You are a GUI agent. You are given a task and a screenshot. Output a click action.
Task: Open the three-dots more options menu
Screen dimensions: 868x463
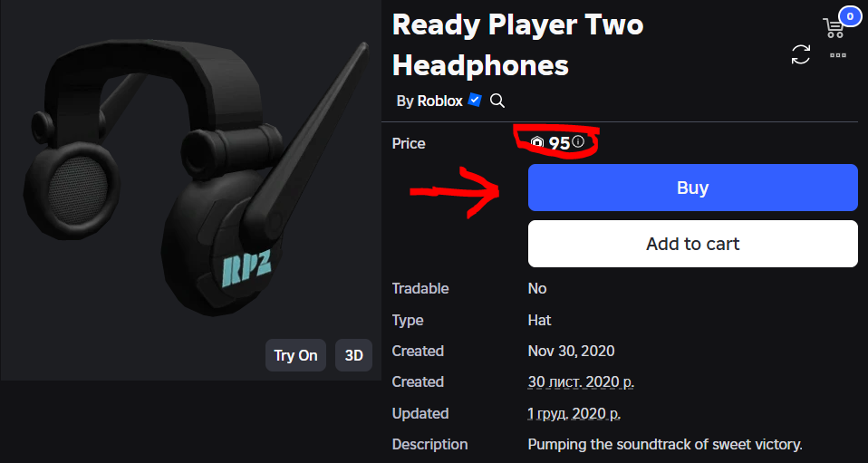[x=838, y=55]
